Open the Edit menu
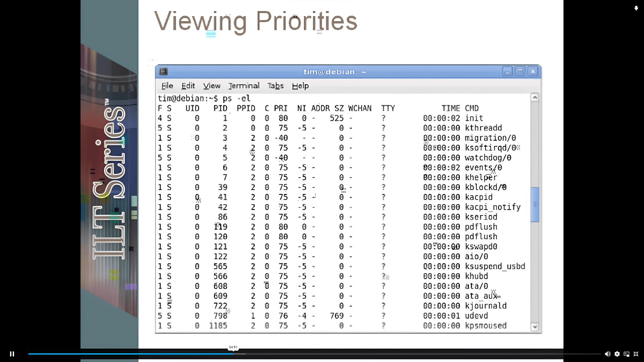Image resolution: width=644 pixels, height=362 pixels. [x=187, y=86]
